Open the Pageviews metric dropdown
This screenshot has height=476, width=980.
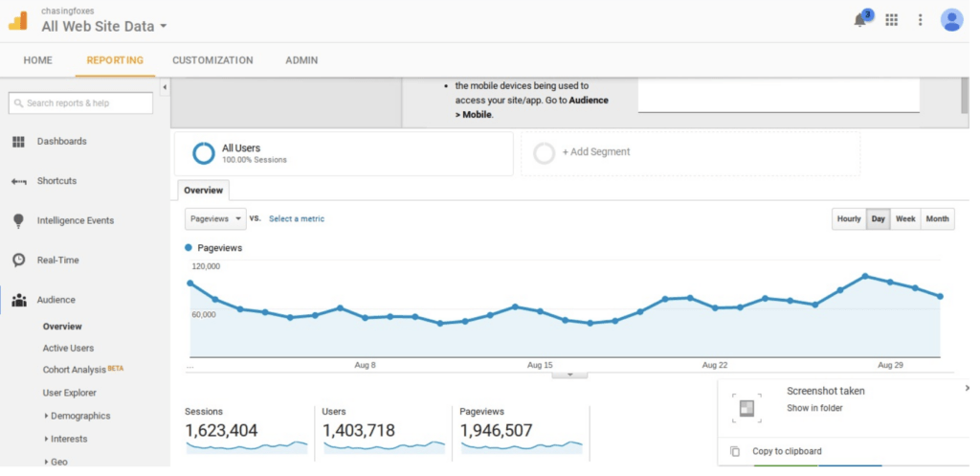[x=215, y=218]
